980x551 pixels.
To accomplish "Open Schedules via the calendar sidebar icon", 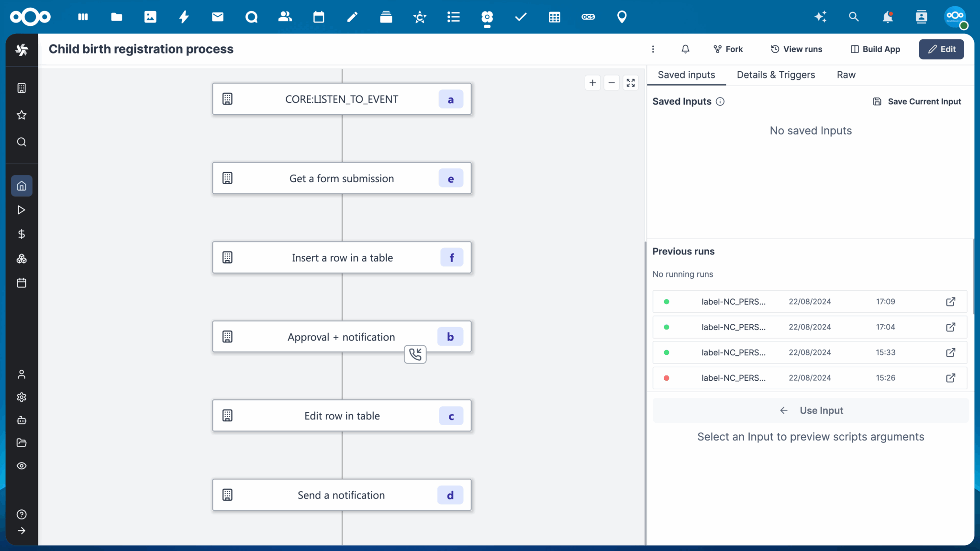I will click(22, 282).
